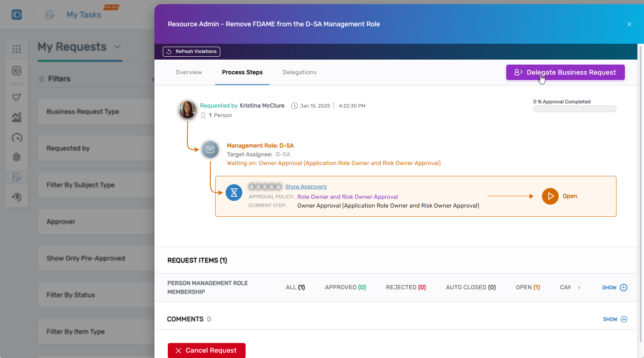Open the apps grid icon in sidebar
644x358 pixels.
coord(17,49)
